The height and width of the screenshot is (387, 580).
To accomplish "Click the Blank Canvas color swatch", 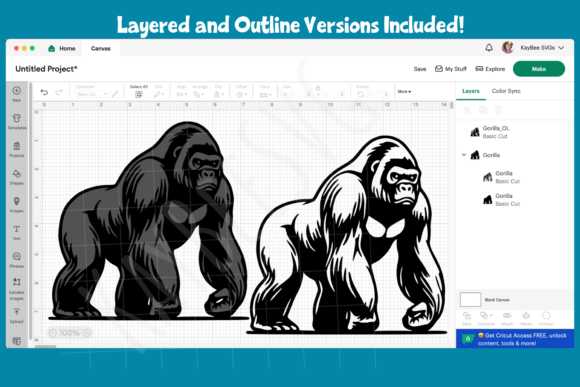I will (x=470, y=300).
